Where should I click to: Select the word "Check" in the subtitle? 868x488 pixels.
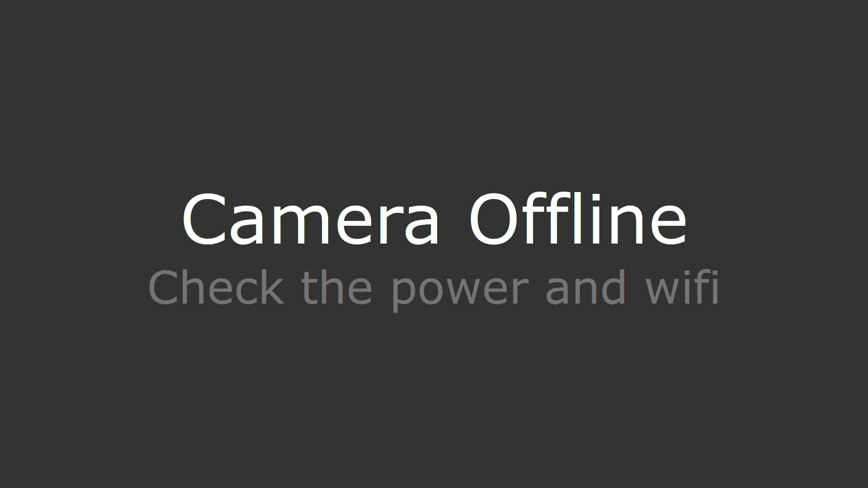pyautogui.click(x=216, y=287)
